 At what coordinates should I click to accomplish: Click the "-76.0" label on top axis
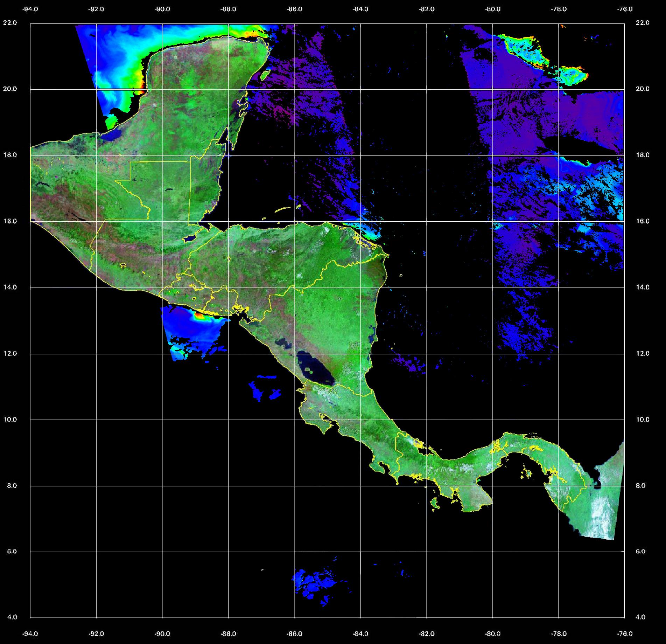click(625, 9)
